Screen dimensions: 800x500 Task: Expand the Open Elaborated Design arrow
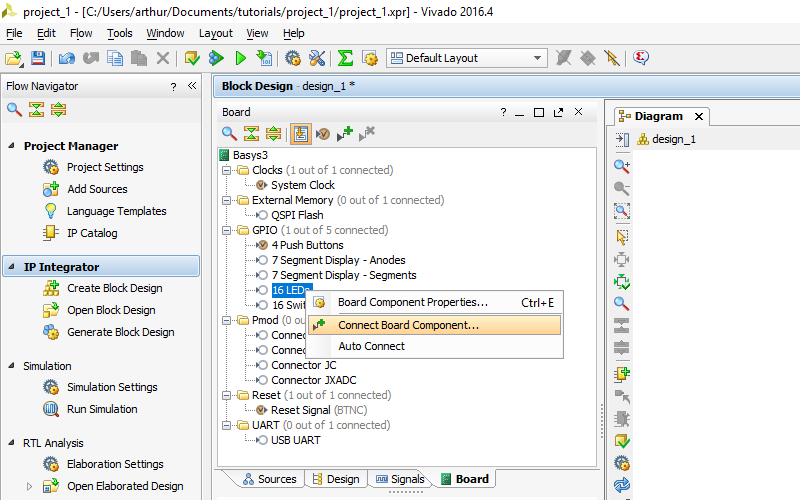coord(29,486)
